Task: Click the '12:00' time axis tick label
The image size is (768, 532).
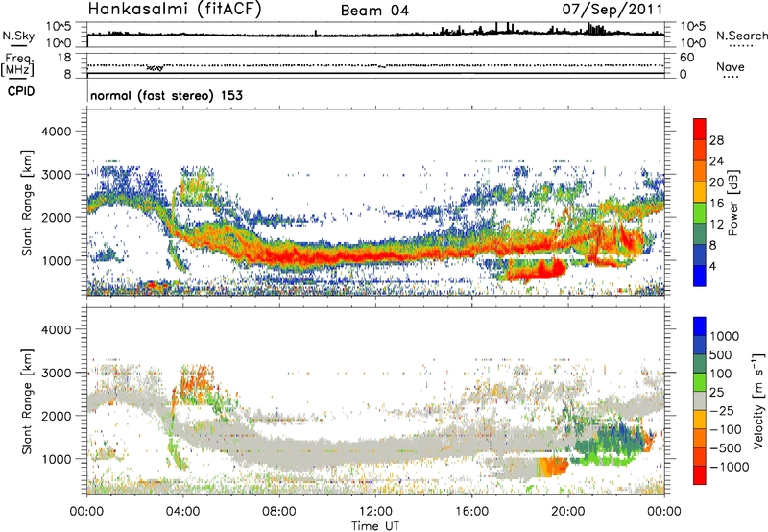Action: click(x=375, y=512)
